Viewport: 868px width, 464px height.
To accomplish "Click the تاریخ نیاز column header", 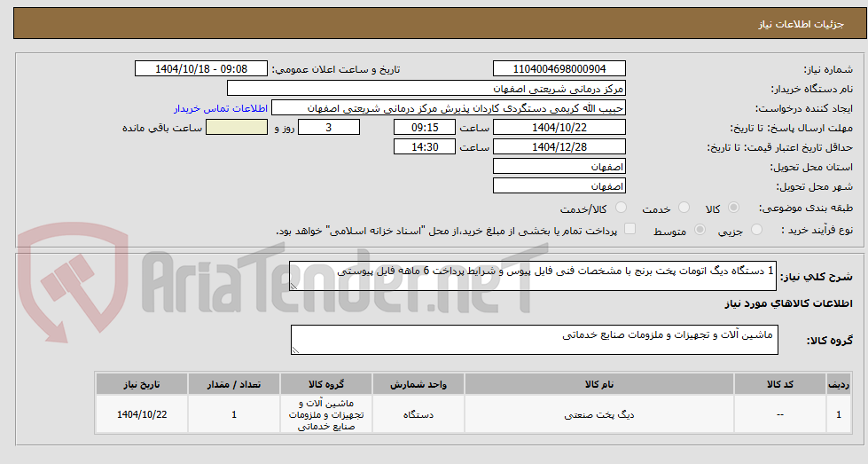I will [142, 384].
